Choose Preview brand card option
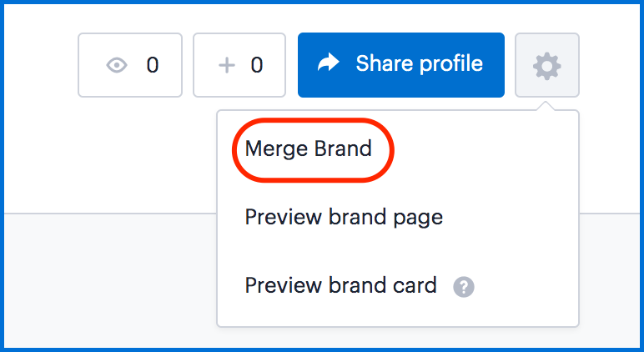 (340, 285)
